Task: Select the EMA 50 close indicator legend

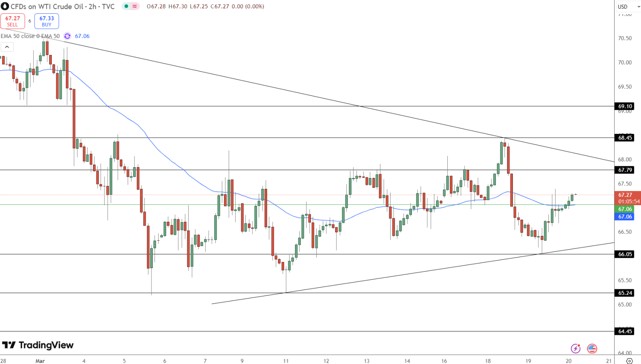Action: (30, 36)
